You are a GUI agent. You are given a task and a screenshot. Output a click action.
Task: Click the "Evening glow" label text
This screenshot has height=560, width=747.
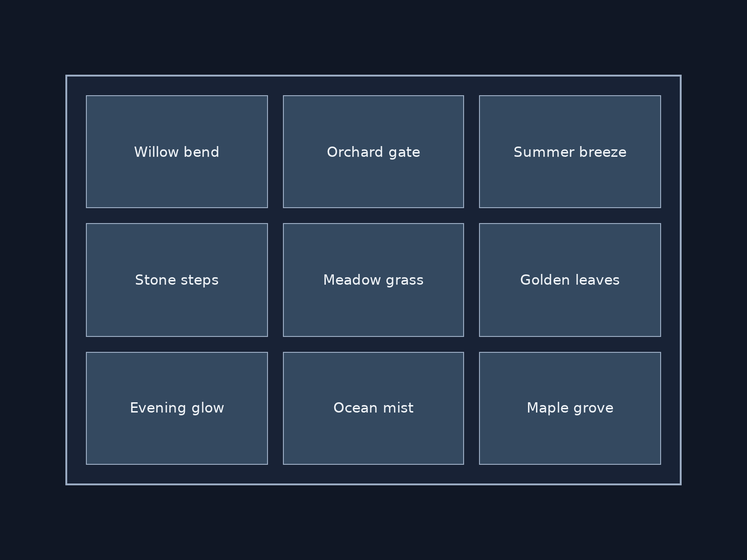click(177, 408)
